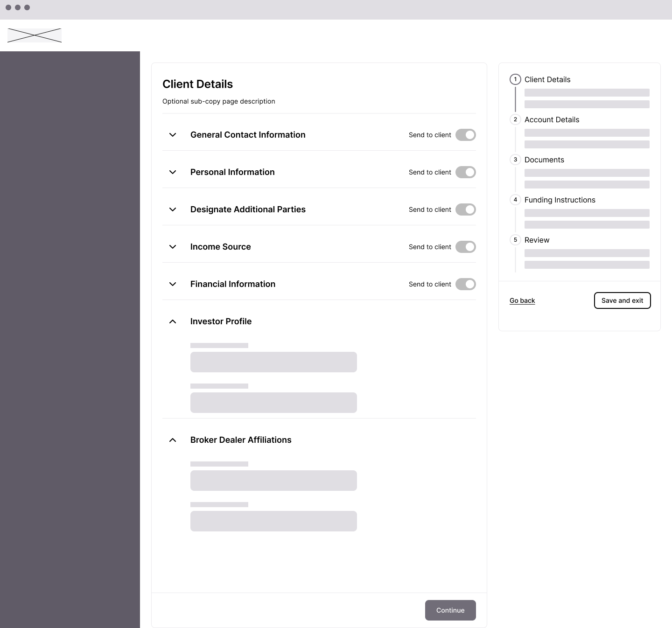Enable Send to client for General Contact Information
Viewport: 672px width, 628px height.
(465, 135)
